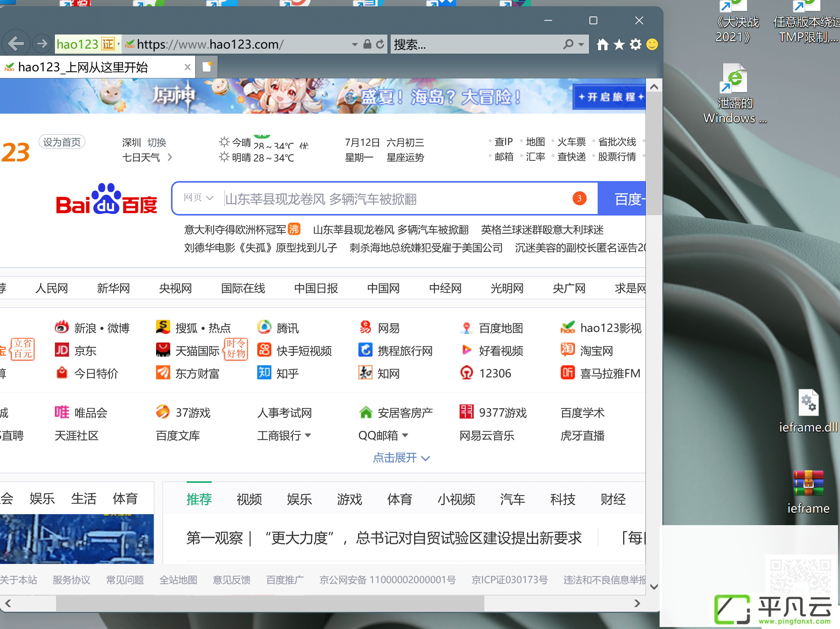The height and width of the screenshot is (629, 840).
Task: Open ieframe.dll file on desktop
Action: pos(808,411)
